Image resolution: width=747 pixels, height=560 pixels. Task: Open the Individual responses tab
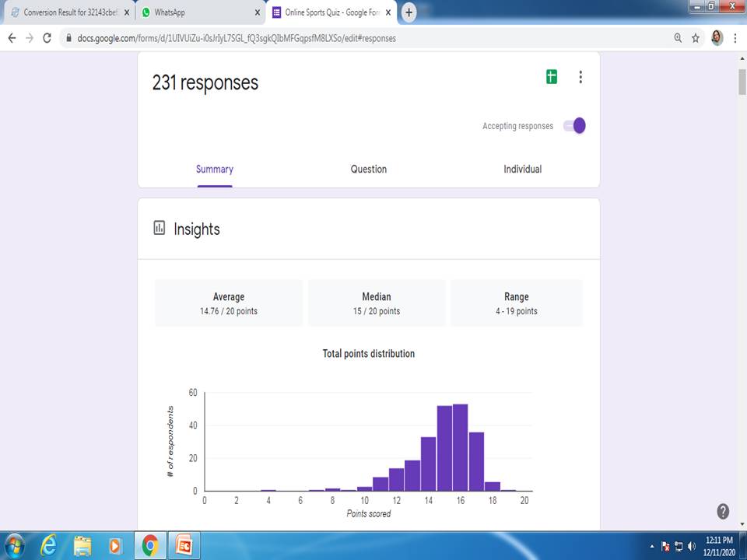(522, 170)
